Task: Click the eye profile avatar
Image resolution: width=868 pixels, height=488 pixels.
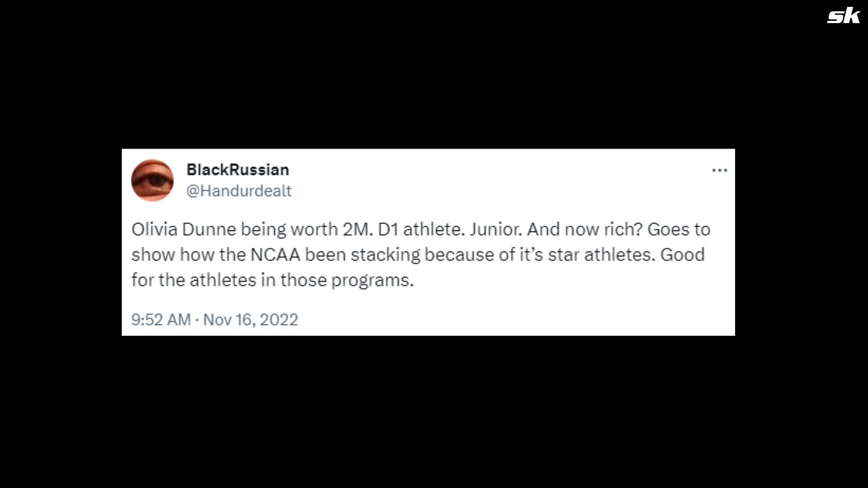Action: pos(152,180)
